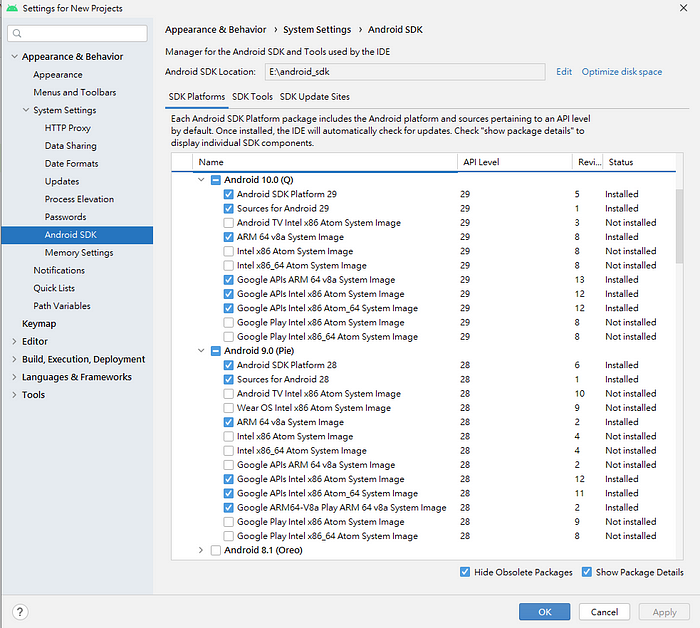The height and width of the screenshot is (628, 700).
Task: Switch to the SDK Tools tab
Action: (252, 97)
